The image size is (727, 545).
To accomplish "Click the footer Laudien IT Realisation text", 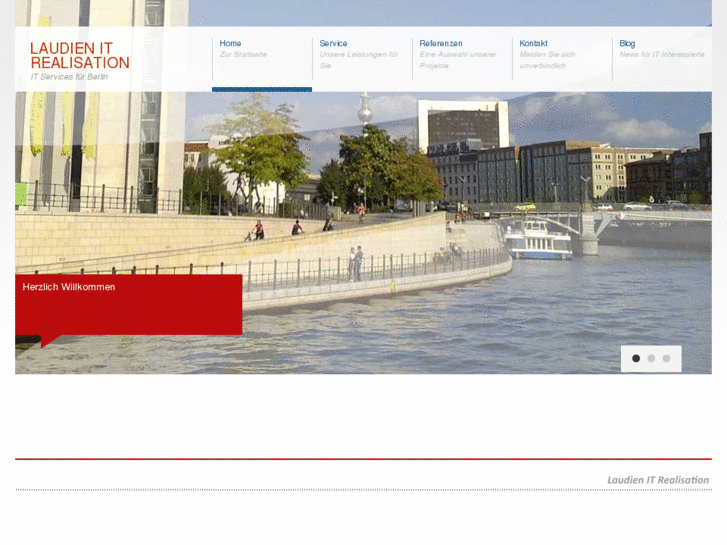I will tap(658, 480).
